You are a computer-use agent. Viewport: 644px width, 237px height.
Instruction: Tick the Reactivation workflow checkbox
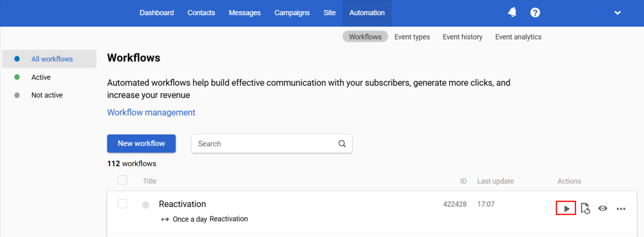click(122, 204)
